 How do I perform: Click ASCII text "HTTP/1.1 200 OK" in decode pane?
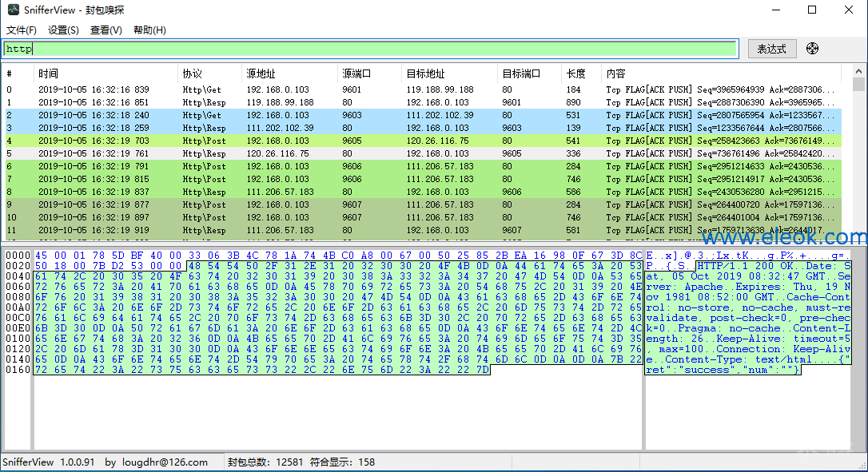[x=747, y=266]
